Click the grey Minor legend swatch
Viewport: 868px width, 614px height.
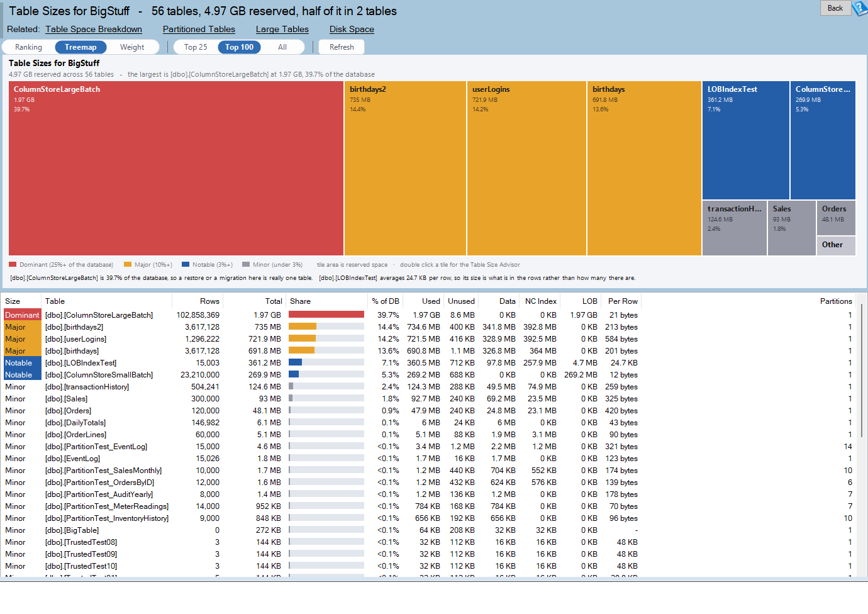(246, 265)
